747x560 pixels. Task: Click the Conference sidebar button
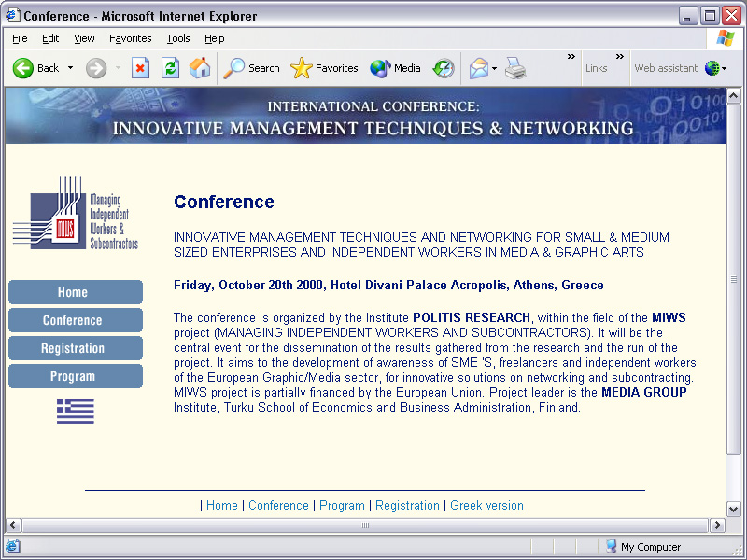pos(76,320)
